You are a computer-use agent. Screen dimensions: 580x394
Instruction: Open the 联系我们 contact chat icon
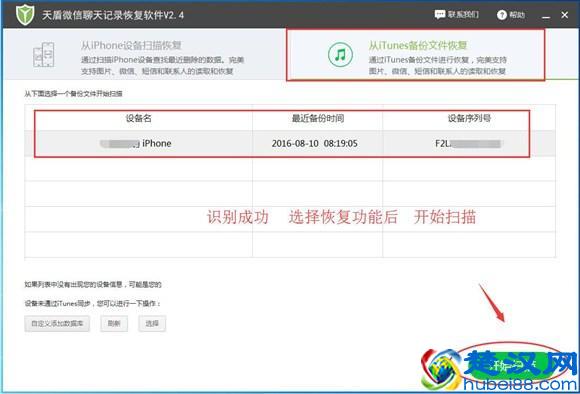pyautogui.click(x=440, y=14)
